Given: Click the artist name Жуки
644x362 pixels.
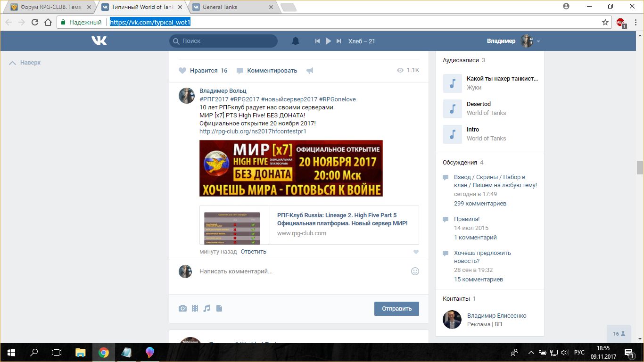Looking at the screenshot, I should [x=474, y=87].
